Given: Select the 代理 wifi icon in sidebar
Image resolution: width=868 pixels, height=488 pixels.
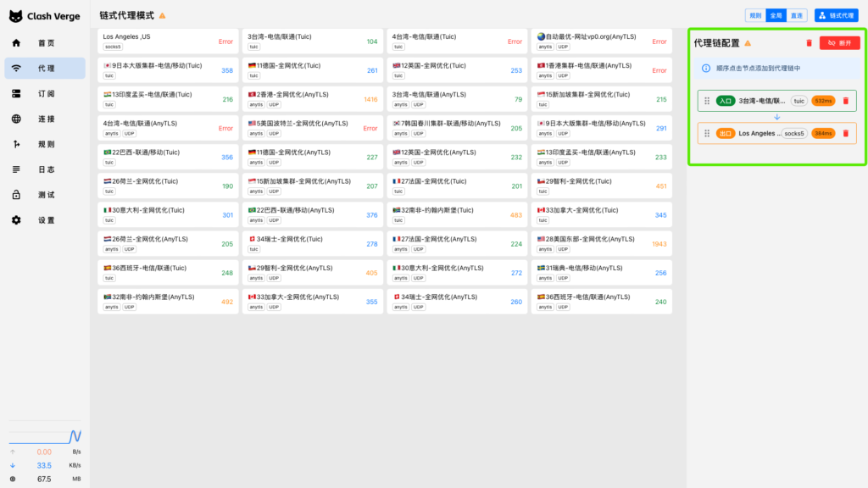Looking at the screenshot, I should [16, 68].
